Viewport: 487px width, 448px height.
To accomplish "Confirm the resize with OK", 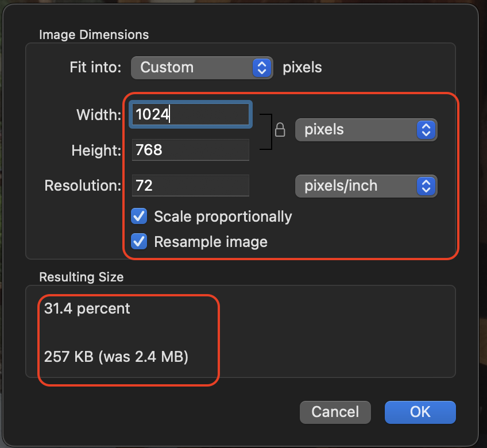I will coord(420,412).
